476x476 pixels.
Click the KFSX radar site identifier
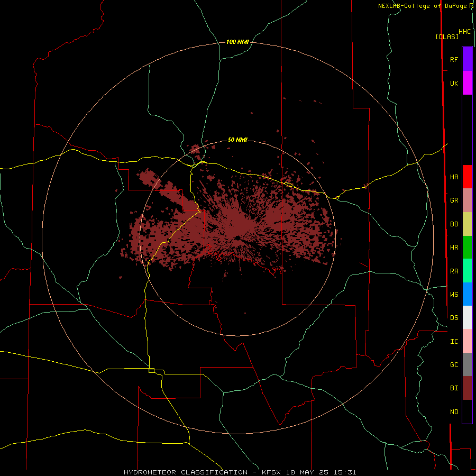point(272,472)
